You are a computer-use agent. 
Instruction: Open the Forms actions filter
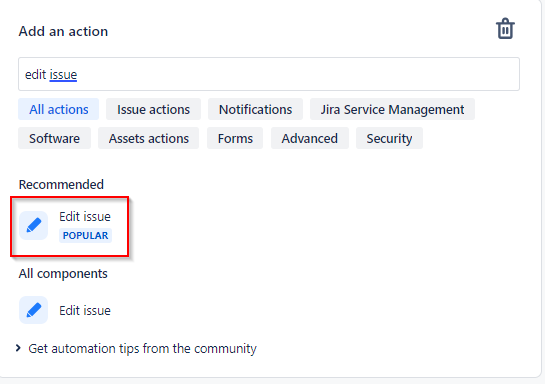(x=235, y=138)
